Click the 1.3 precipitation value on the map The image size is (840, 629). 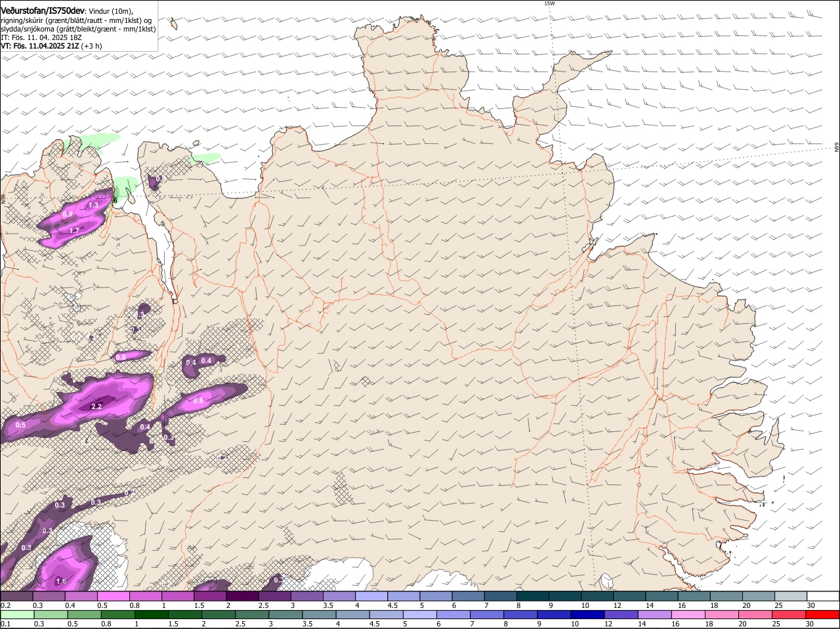[x=93, y=206]
